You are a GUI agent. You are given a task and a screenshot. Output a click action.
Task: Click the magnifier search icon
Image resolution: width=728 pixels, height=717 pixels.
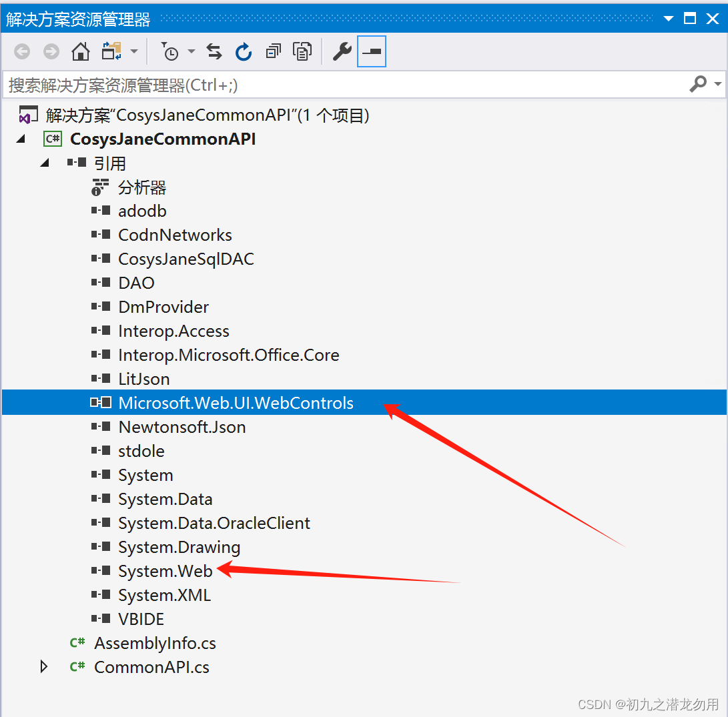point(698,85)
